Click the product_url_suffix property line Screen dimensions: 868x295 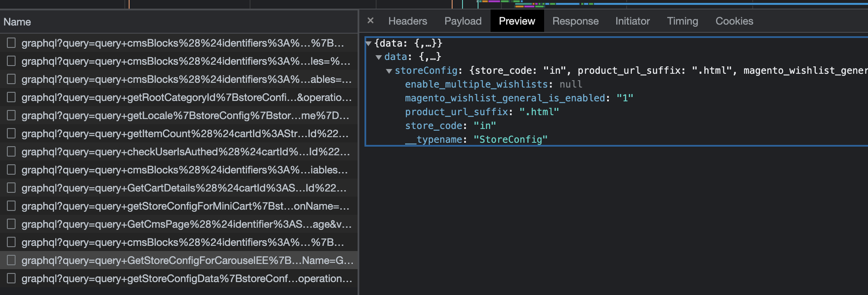pos(482,112)
